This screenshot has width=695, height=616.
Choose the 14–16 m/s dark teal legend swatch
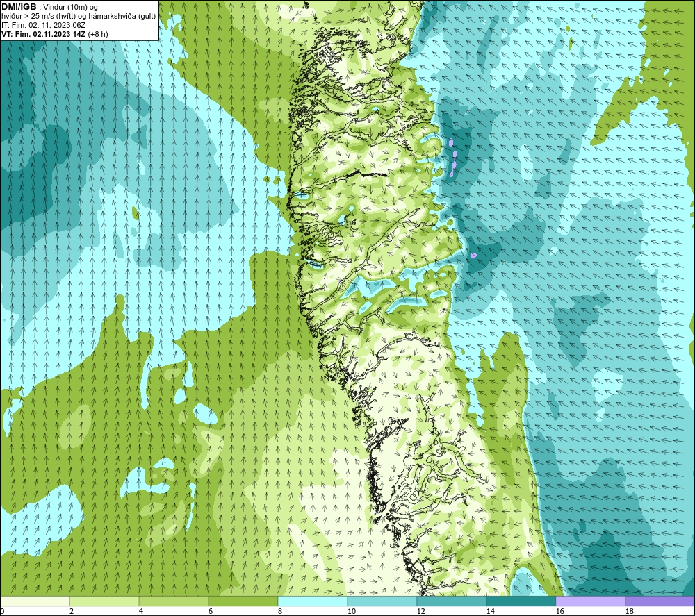pos(521,601)
